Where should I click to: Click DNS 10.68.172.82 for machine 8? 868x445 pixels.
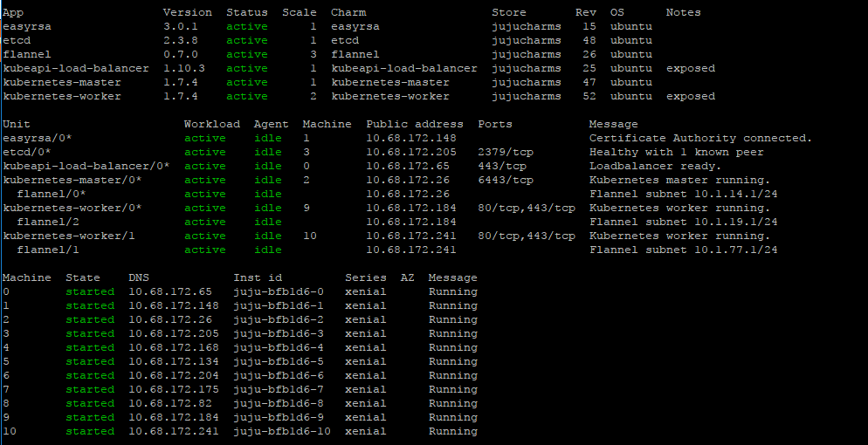tap(170, 403)
